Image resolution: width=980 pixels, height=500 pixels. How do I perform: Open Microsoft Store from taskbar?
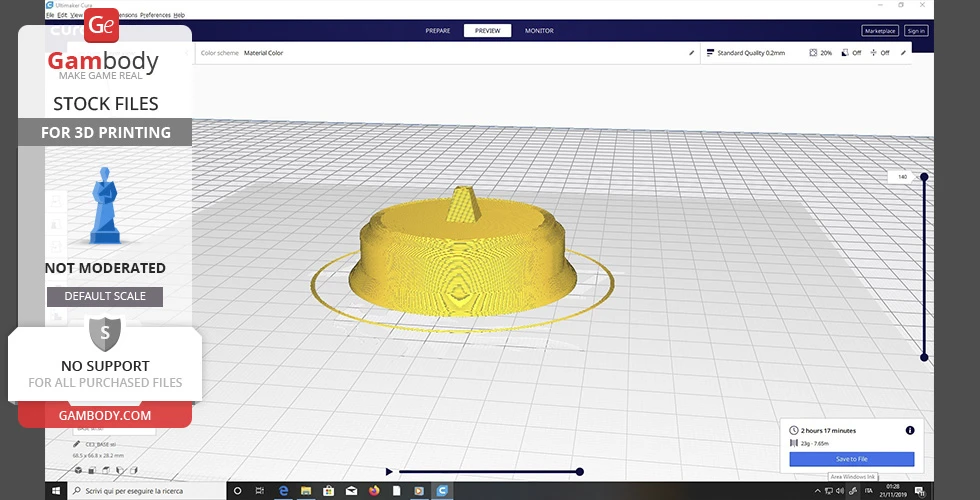(328, 491)
